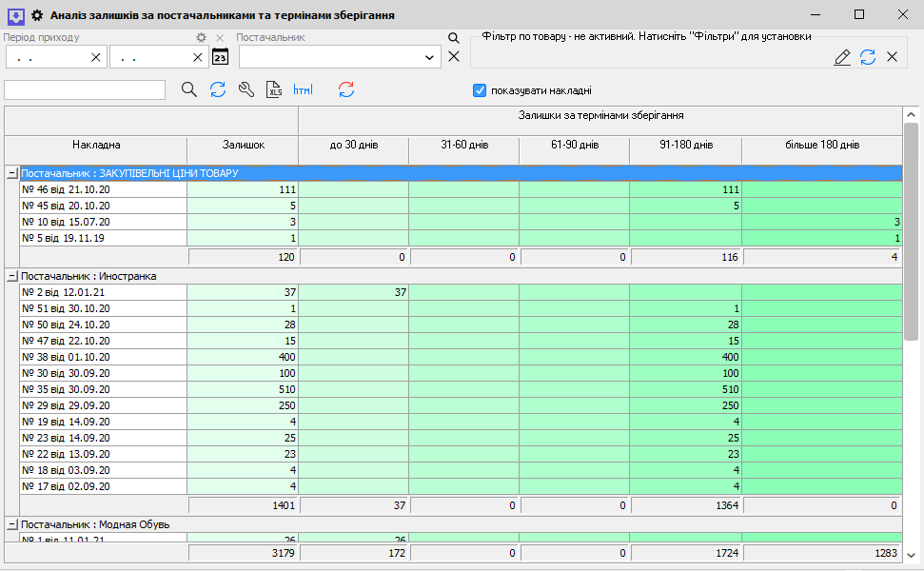Collapse the Иностранка supplier group
924x571 pixels.
(x=11, y=276)
